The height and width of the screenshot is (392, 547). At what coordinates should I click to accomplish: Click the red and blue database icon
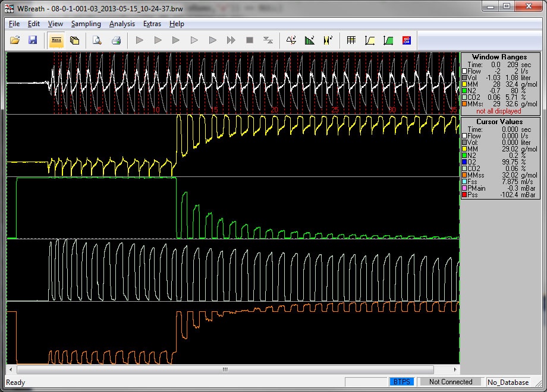click(407, 40)
